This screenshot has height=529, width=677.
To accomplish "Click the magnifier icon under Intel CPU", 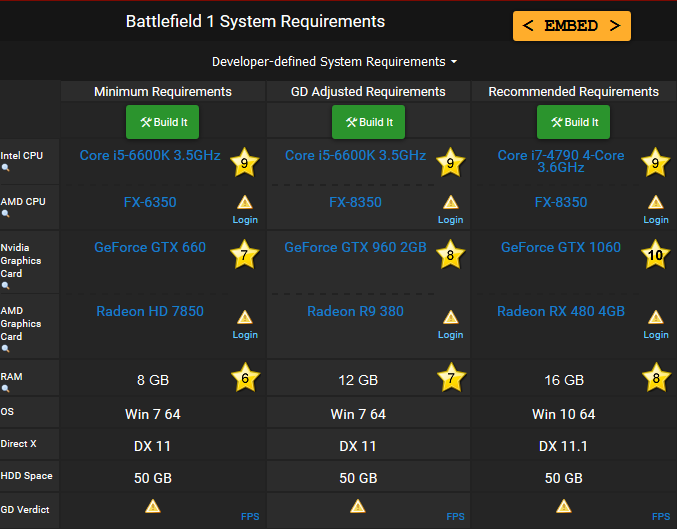I will pyautogui.click(x=5, y=168).
